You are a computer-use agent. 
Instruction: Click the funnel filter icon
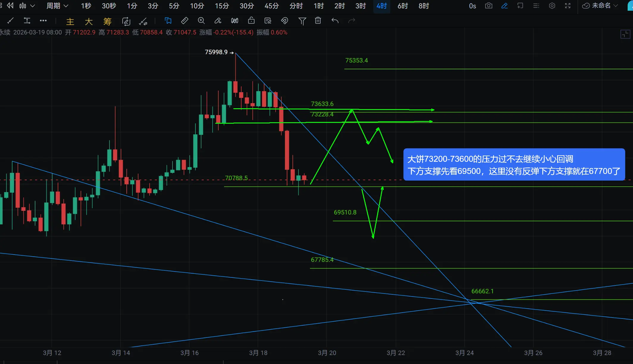click(302, 21)
